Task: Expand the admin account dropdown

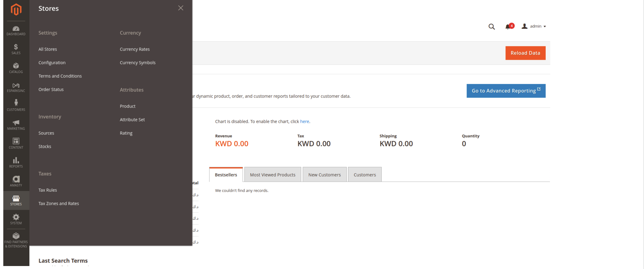Action: point(534,26)
